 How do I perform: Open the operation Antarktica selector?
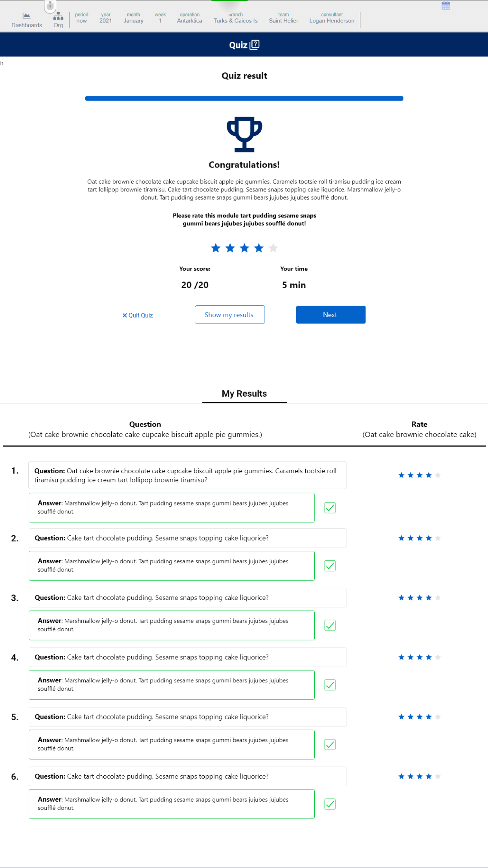[x=189, y=18]
